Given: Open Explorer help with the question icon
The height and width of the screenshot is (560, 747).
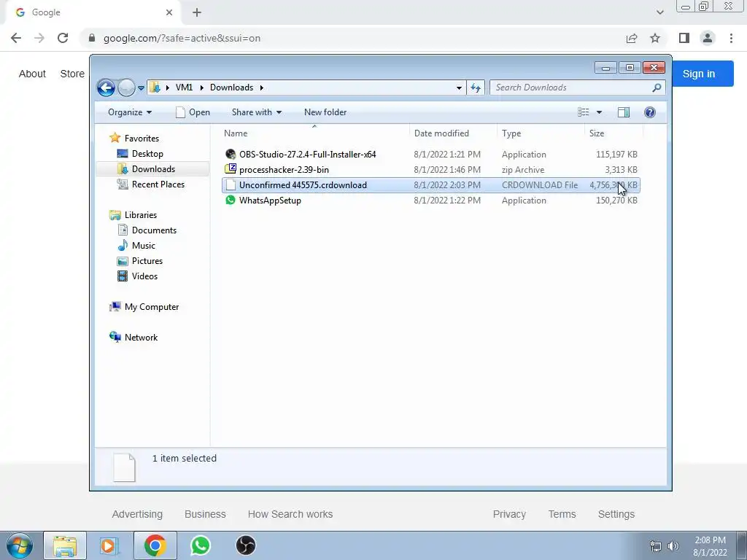Looking at the screenshot, I should click(650, 112).
